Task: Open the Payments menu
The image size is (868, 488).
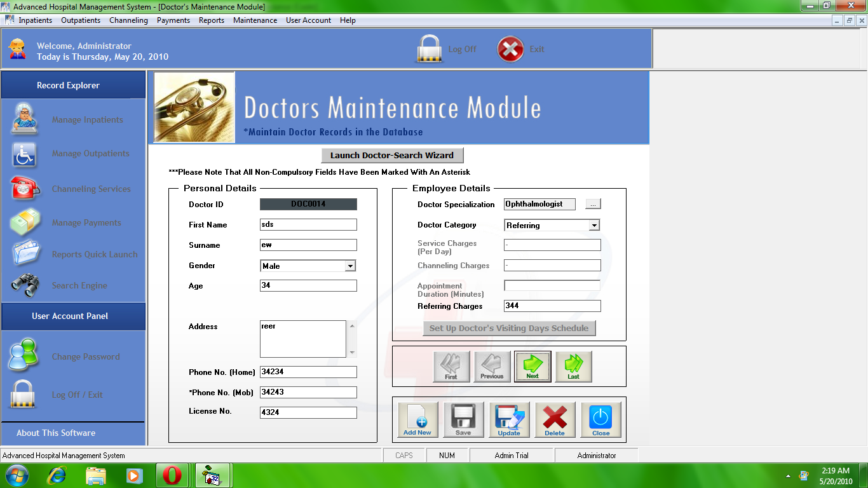Action: coord(173,20)
